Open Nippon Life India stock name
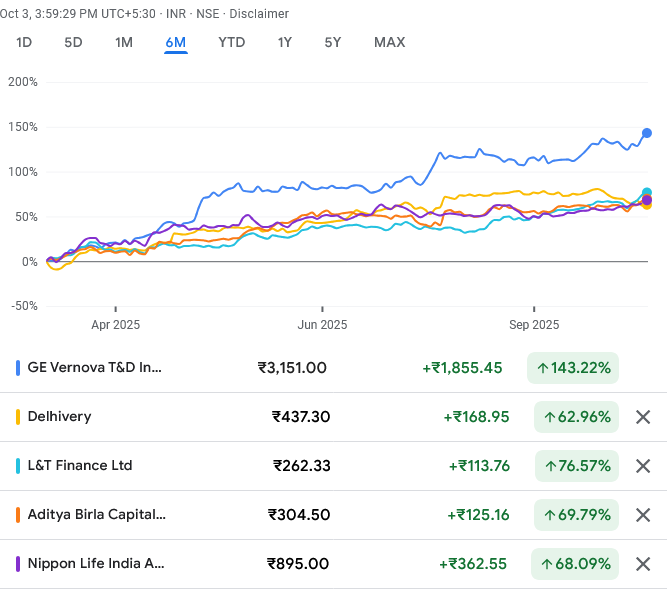The image size is (670, 589). pyautogui.click(x=96, y=563)
